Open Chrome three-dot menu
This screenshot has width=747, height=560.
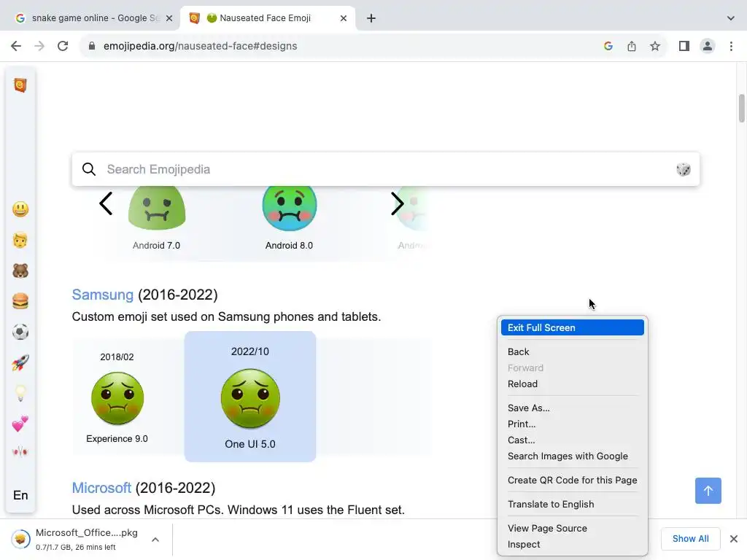(731, 46)
